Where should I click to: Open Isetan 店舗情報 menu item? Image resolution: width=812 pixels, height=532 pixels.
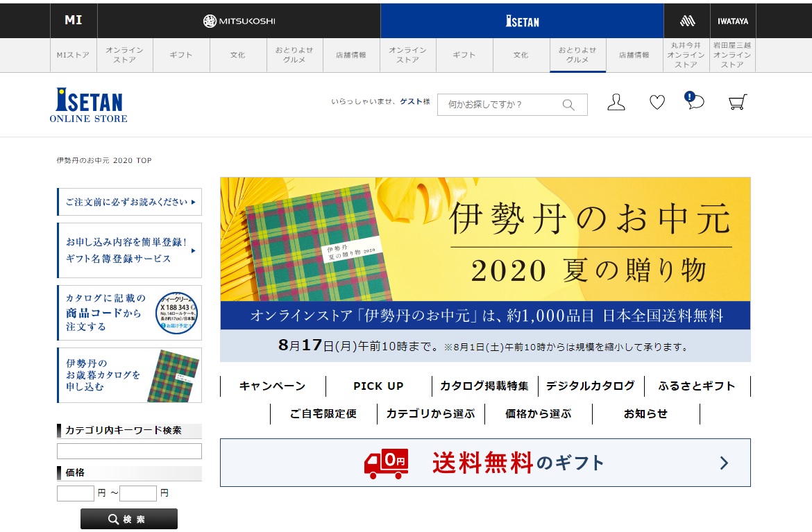point(634,55)
